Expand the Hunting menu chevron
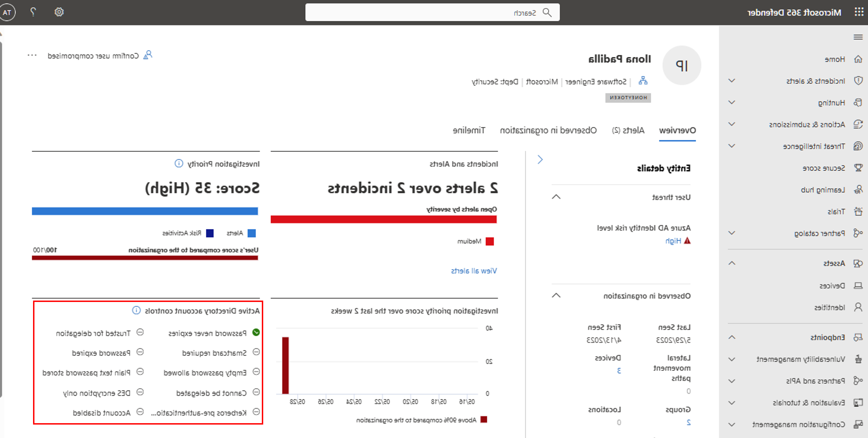This screenshot has width=868, height=438. click(x=731, y=102)
